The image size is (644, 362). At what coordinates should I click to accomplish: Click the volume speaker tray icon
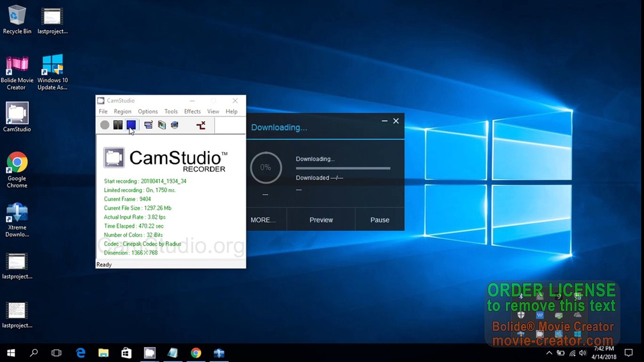[583, 353]
